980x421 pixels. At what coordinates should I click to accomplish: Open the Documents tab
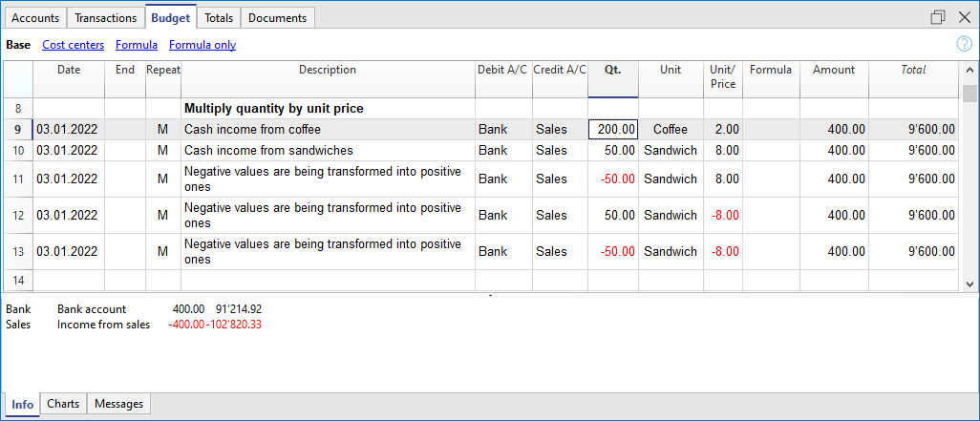point(278,18)
